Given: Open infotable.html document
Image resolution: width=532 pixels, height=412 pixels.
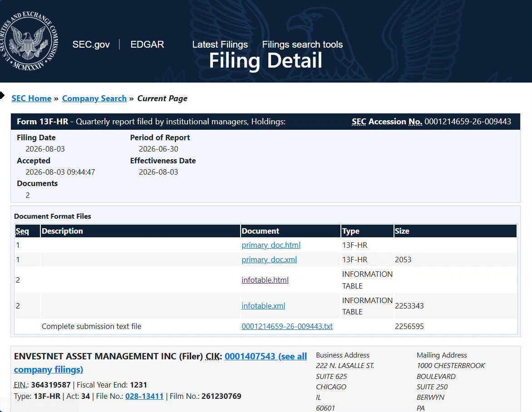Looking at the screenshot, I should coord(265,280).
